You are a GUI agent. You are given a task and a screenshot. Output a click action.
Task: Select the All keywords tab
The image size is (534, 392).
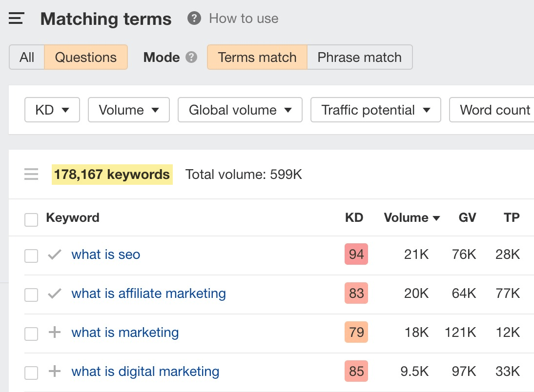[27, 57]
